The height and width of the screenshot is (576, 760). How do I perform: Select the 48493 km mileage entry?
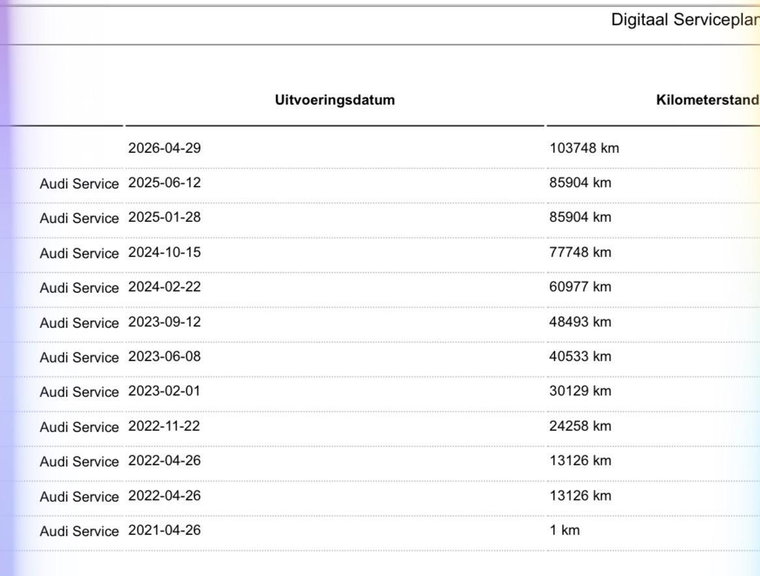(580, 322)
